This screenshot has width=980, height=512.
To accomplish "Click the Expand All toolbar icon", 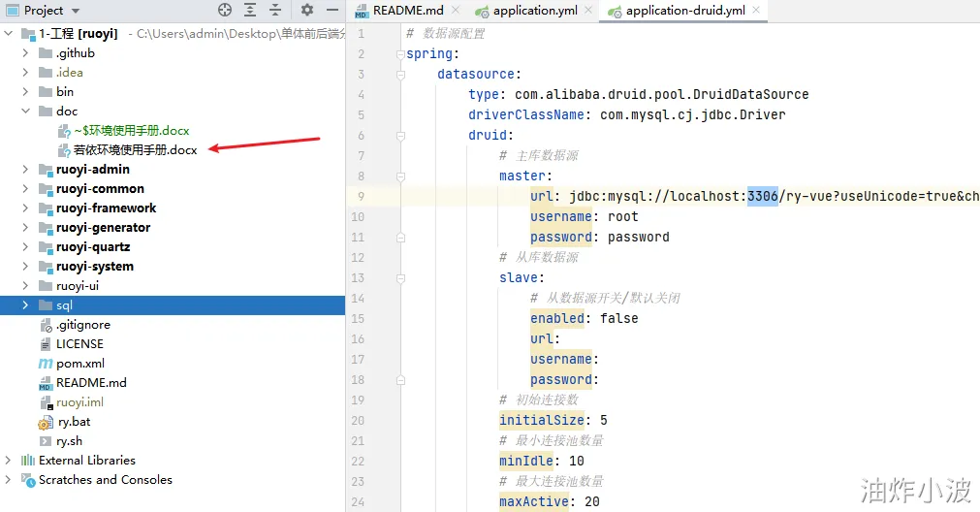I will point(250,10).
